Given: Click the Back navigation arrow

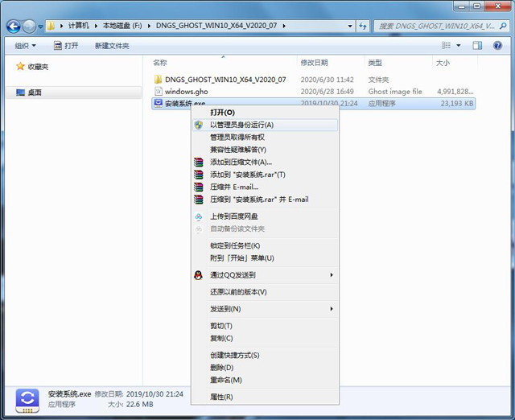Looking at the screenshot, I should click(x=14, y=27).
